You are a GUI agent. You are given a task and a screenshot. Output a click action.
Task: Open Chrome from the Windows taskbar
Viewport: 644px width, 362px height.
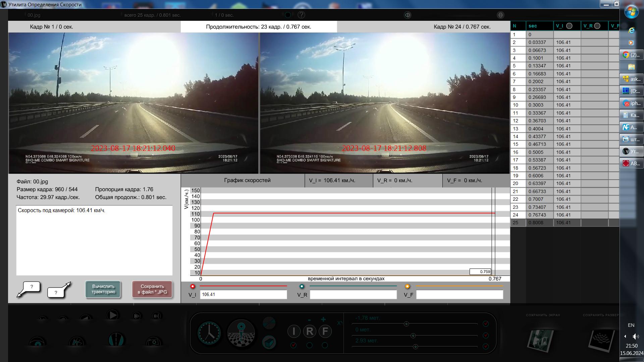631,55
